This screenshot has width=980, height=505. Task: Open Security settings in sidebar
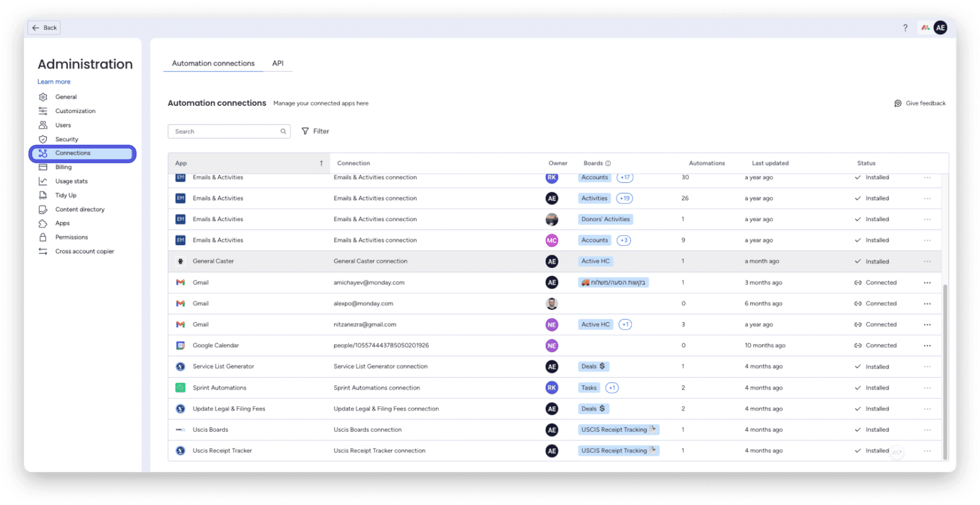click(x=67, y=139)
